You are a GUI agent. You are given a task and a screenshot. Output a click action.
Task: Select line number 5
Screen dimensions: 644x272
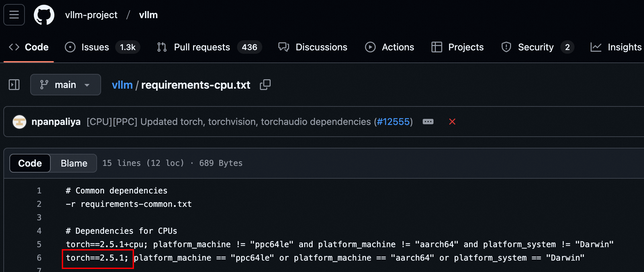pos(39,244)
